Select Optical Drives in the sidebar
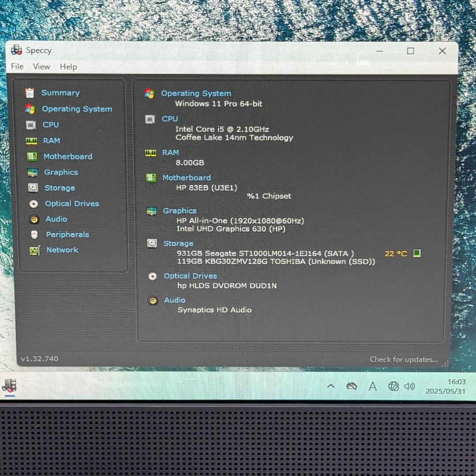 [72, 204]
